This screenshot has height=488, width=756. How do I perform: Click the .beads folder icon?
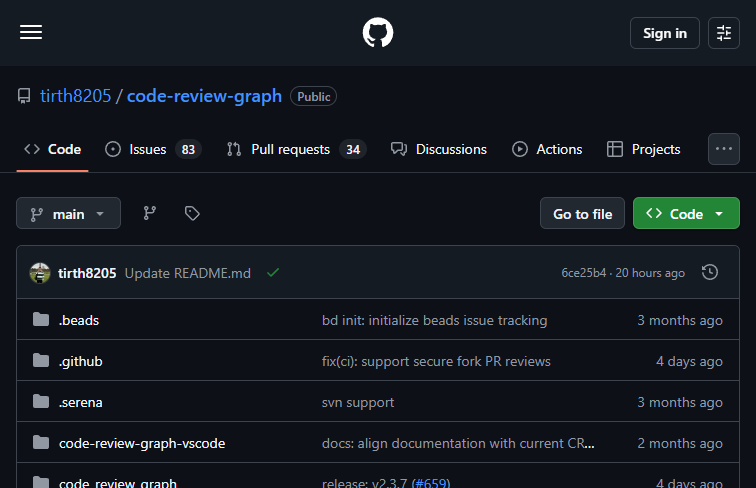coord(41,319)
